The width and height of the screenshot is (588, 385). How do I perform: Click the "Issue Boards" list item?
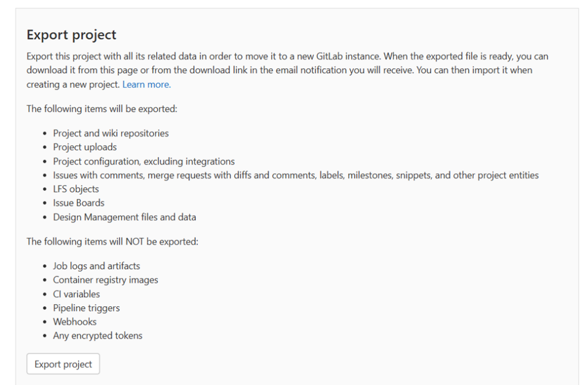79,203
